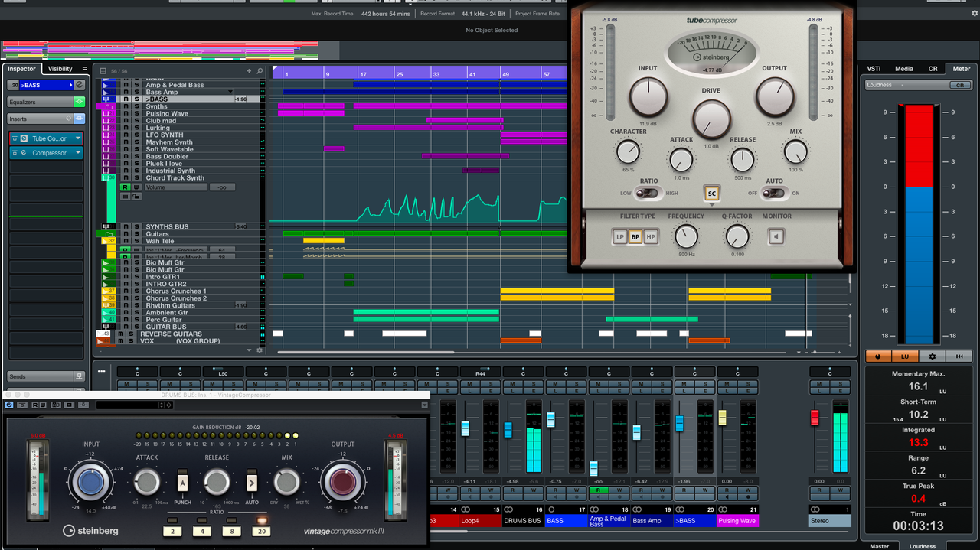Enable side-chain SC button in Tube Compressor
This screenshot has height=550, width=980.
click(712, 194)
